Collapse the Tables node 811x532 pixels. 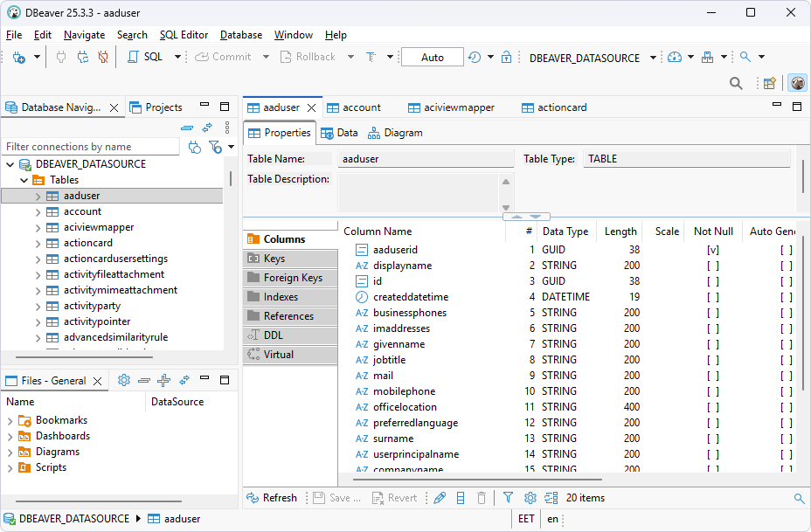point(24,179)
